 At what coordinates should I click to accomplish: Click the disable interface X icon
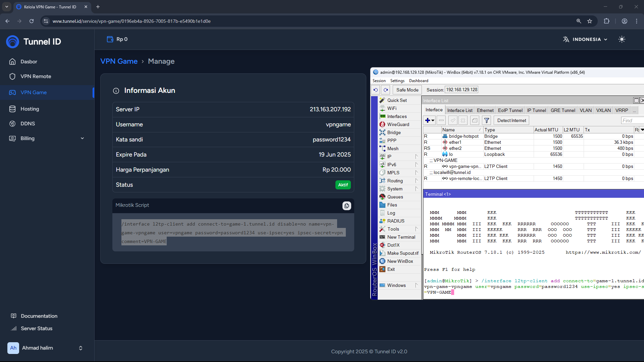point(463,120)
